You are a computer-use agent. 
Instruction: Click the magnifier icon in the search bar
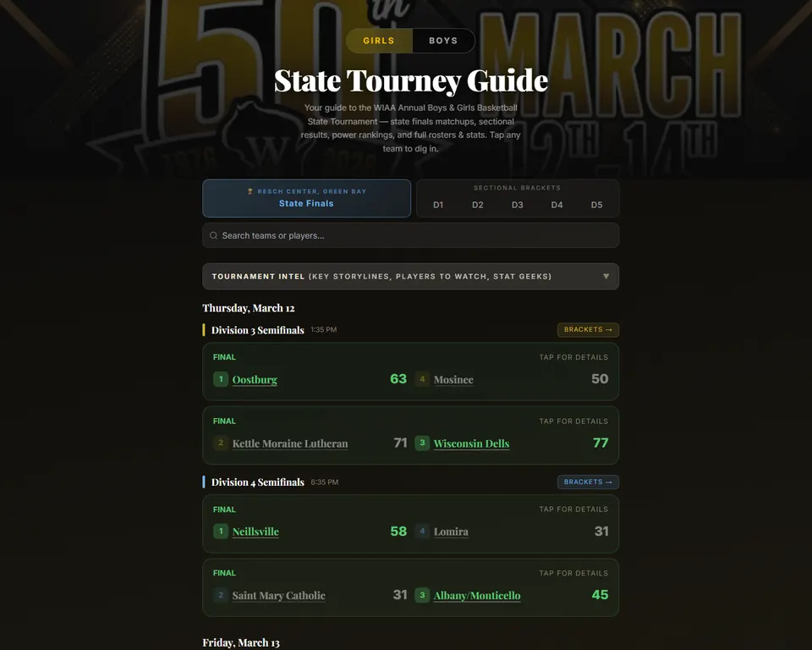click(x=213, y=235)
